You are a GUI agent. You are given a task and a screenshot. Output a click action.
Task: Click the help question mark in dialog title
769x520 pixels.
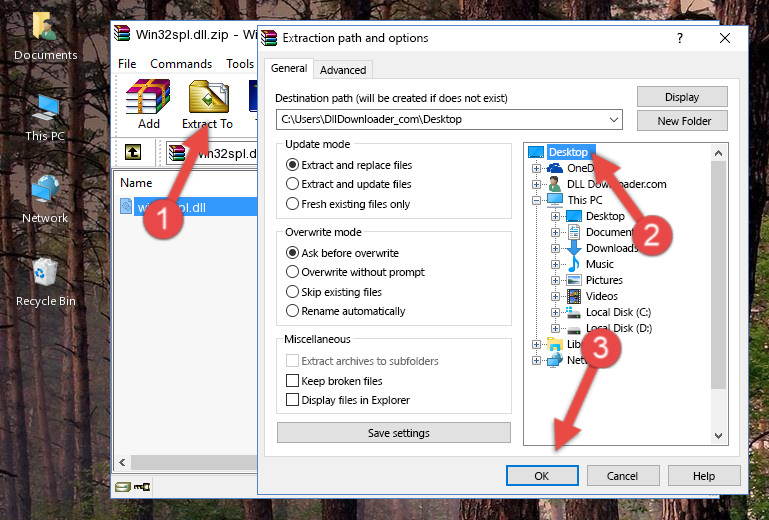click(680, 38)
